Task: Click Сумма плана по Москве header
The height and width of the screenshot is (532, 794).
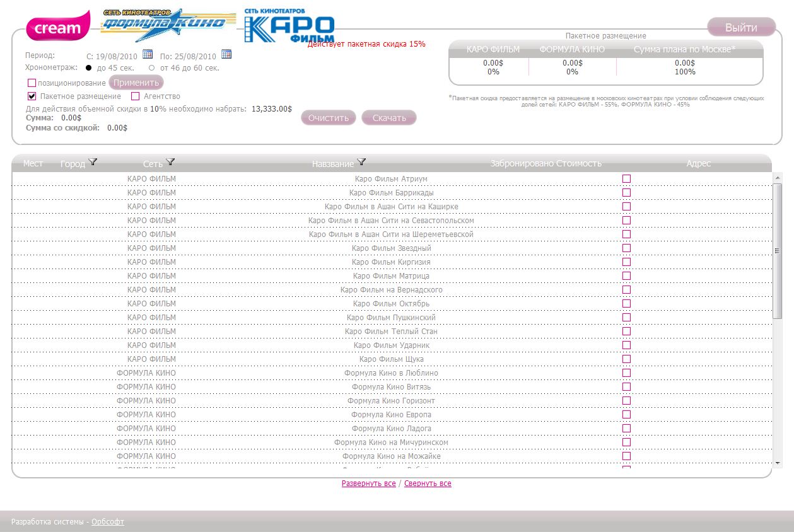Action: (684, 49)
